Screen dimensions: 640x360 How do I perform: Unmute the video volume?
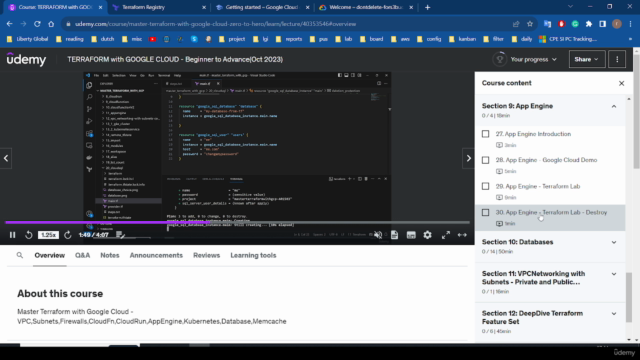[x=378, y=235]
